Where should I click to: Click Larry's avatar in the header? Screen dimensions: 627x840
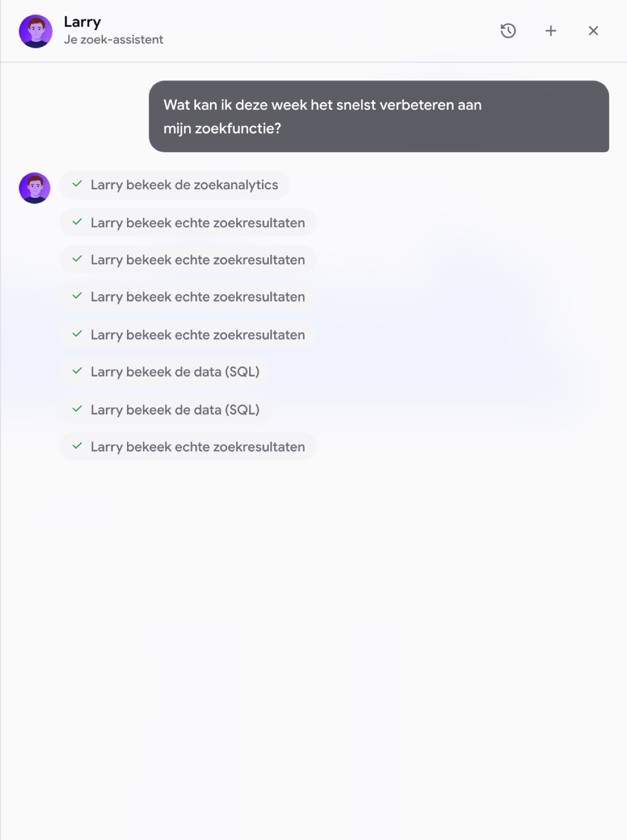[x=36, y=31]
